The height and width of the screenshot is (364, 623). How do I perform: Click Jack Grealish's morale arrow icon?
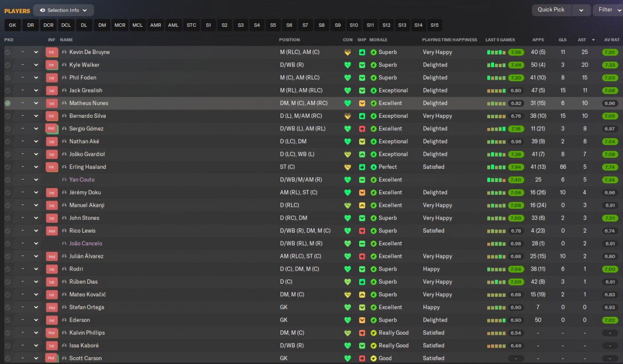pos(373,91)
